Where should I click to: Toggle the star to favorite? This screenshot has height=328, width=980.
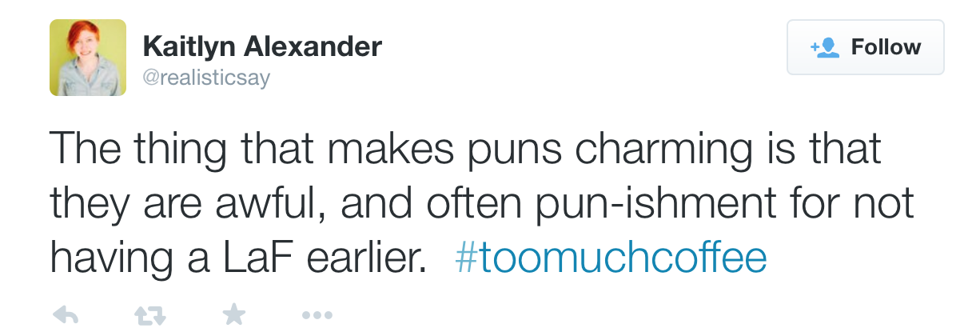233,314
